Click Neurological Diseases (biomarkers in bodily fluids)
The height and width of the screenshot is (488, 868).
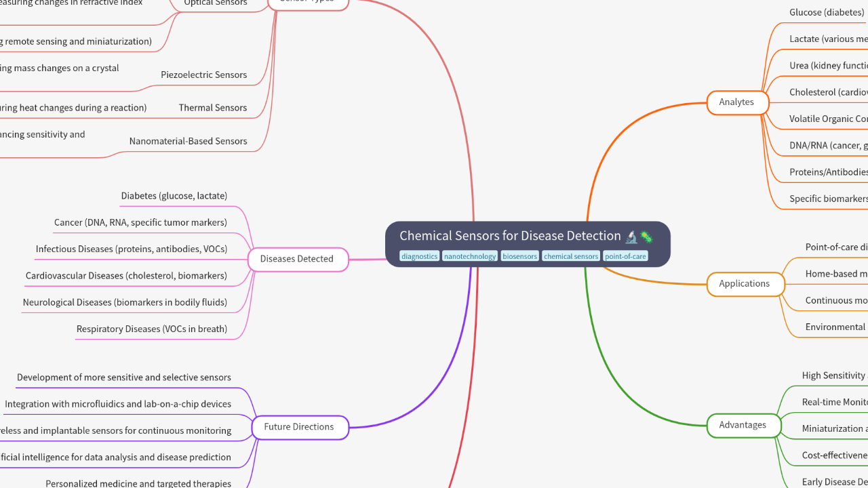point(125,302)
